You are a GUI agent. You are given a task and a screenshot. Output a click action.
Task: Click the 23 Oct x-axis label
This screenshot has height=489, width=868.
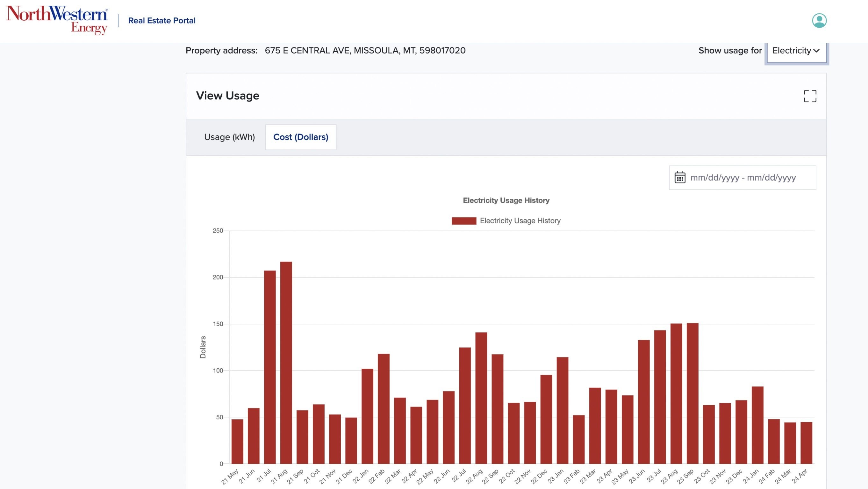tap(702, 476)
